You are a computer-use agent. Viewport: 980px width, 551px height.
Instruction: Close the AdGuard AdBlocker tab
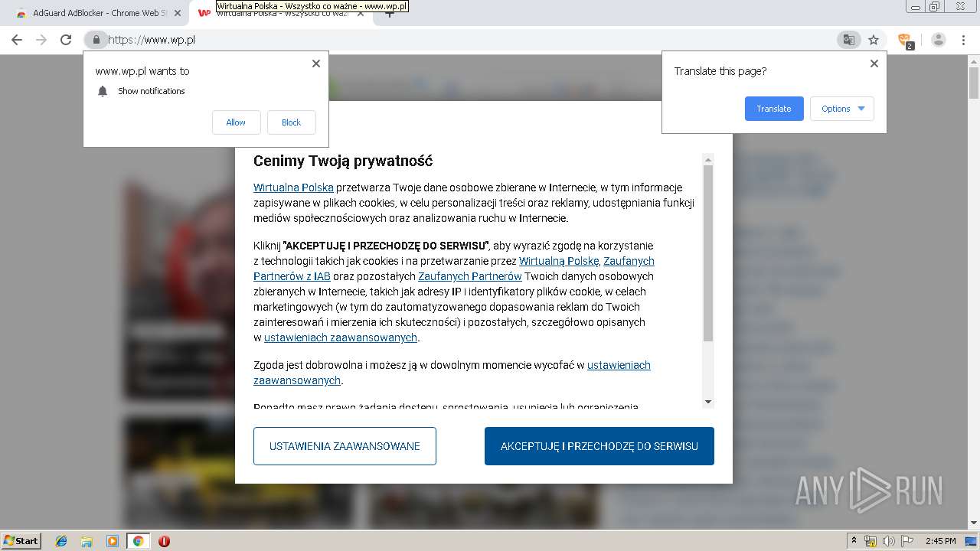(x=178, y=13)
